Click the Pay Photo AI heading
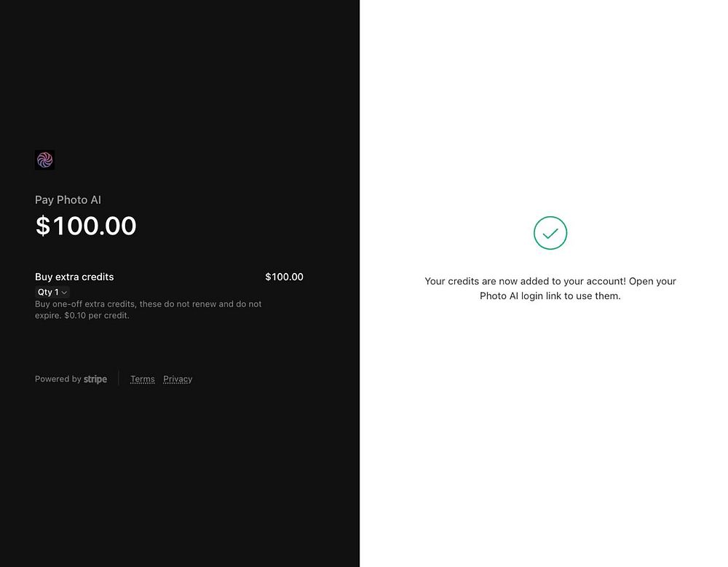728x567 pixels. click(x=68, y=200)
